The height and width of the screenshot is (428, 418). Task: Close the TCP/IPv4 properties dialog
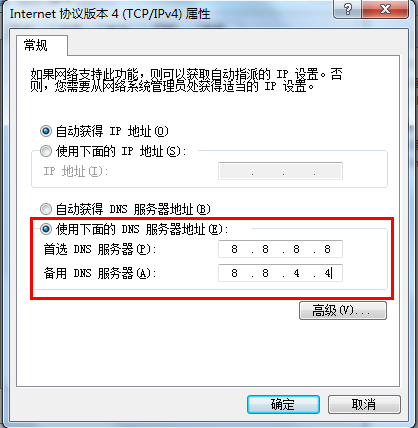[x=385, y=9]
